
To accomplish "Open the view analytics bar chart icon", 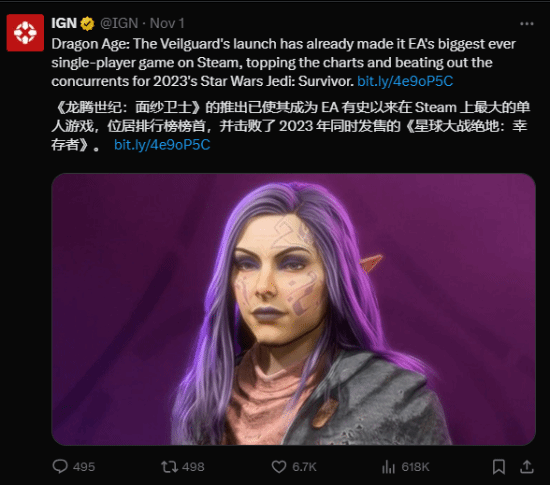I will 388,467.
